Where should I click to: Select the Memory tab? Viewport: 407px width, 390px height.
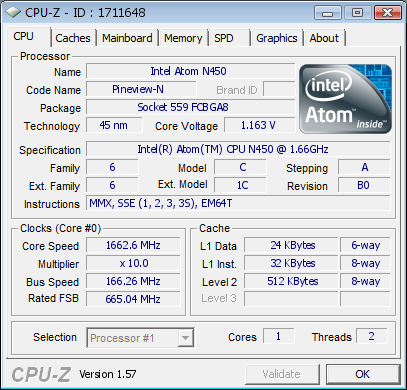[183, 38]
